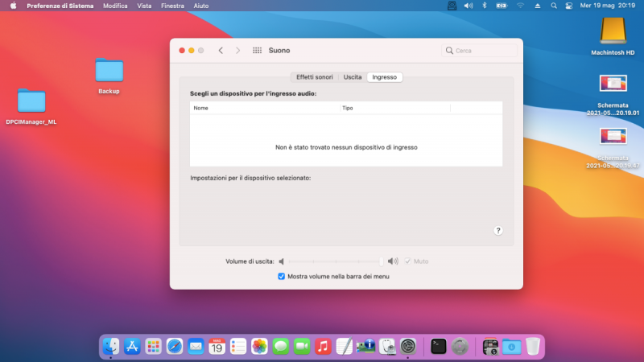Switch to the Effetti sonori tab
644x362 pixels.
(314, 77)
